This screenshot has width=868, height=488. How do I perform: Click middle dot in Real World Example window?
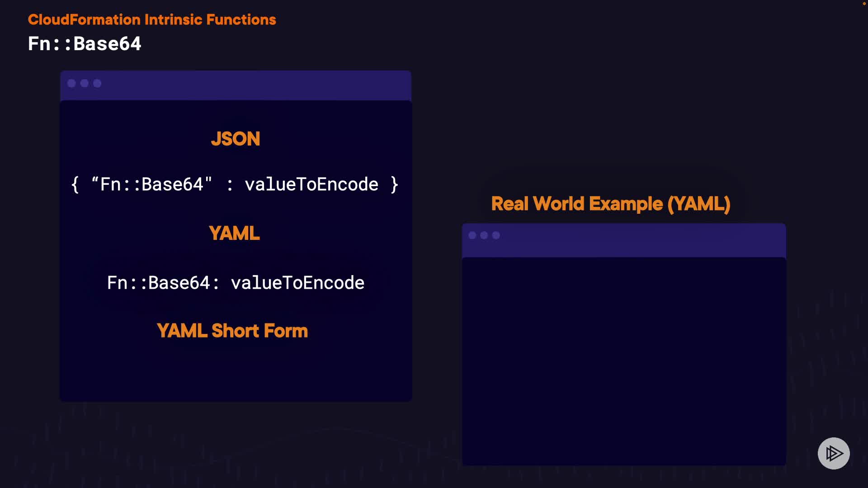[x=484, y=235]
